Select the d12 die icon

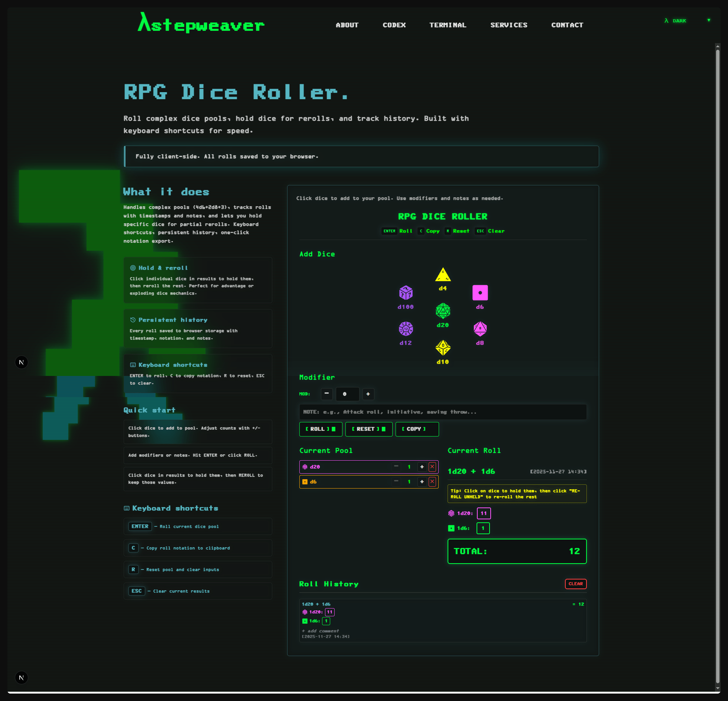pyautogui.click(x=406, y=329)
